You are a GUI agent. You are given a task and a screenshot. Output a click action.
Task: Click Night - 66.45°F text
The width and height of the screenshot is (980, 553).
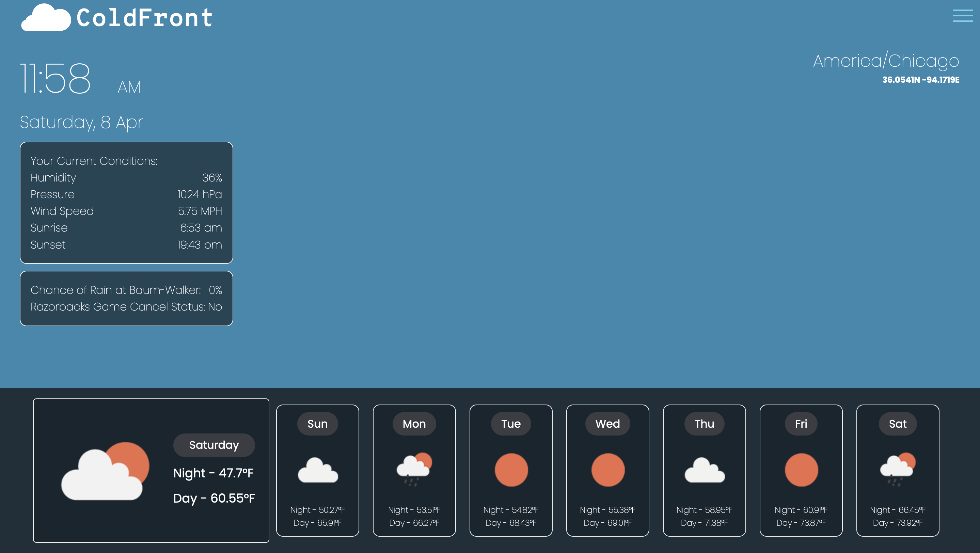(x=898, y=510)
